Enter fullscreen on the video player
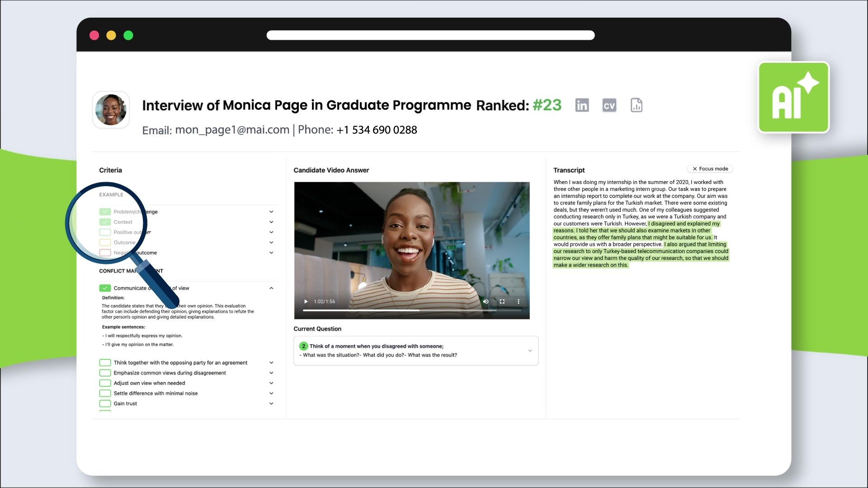868x488 pixels. pos(502,301)
